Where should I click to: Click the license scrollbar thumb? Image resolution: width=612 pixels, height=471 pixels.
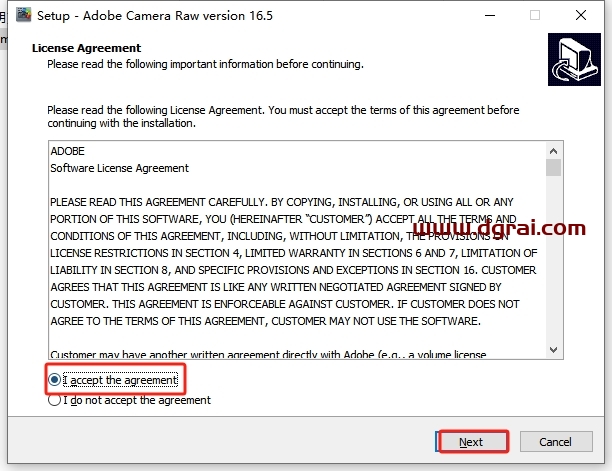553,167
